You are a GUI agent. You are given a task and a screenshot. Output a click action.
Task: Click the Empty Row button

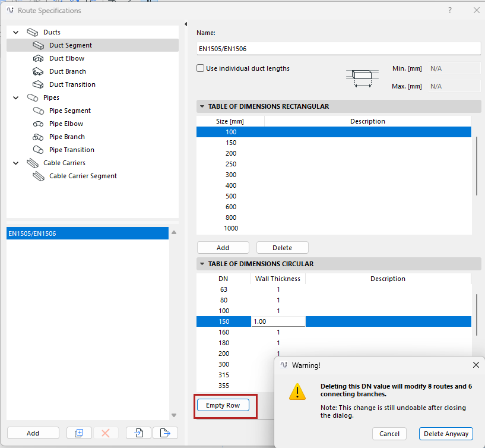point(223,405)
